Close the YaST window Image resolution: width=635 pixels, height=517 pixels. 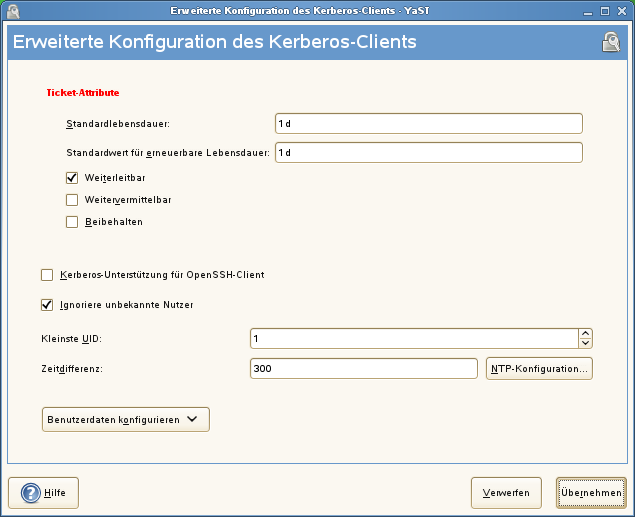coord(623,10)
